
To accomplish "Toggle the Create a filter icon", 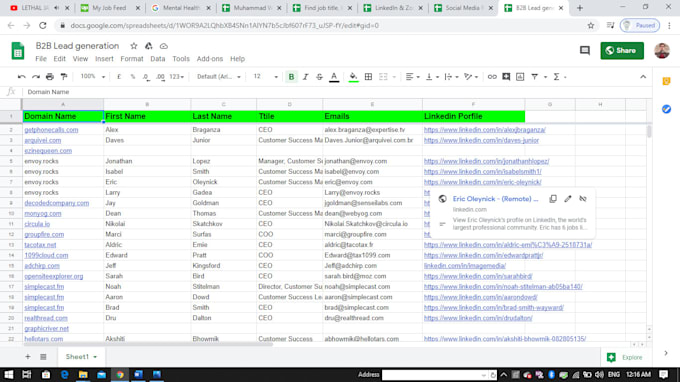I will pyautogui.click(x=534, y=77).
